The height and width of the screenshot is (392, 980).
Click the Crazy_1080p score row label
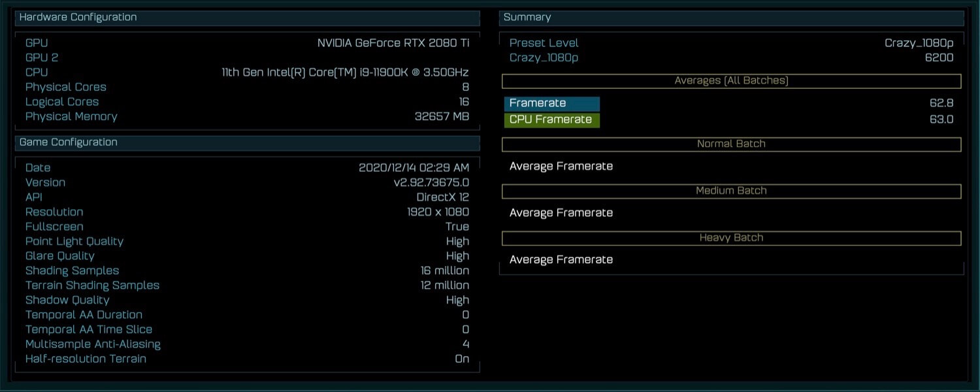544,57
